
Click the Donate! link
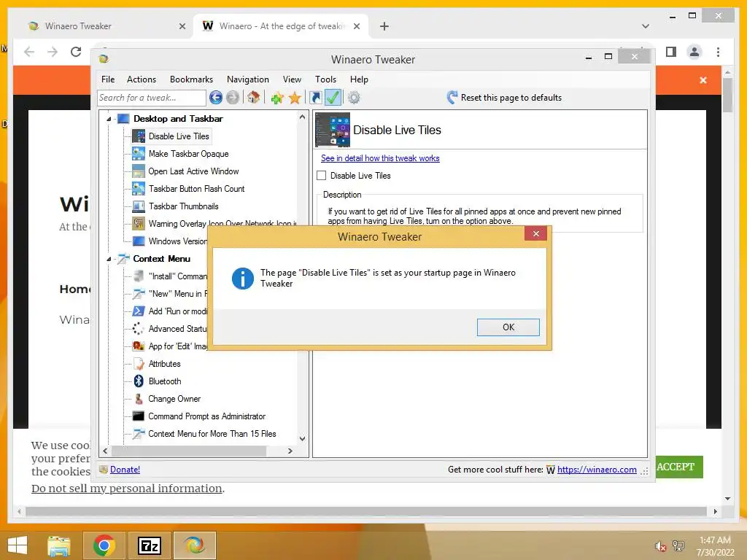point(125,470)
